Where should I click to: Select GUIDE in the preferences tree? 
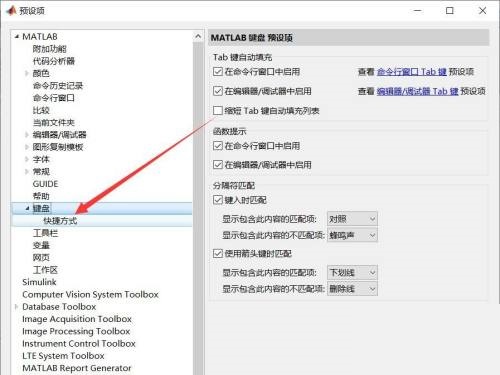(45, 184)
